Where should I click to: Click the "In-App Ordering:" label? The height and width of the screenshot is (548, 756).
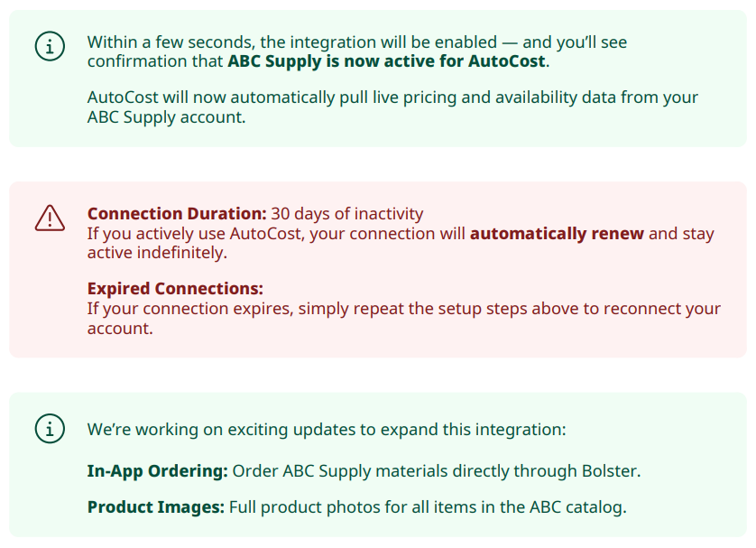pyautogui.click(x=157, y=470)
